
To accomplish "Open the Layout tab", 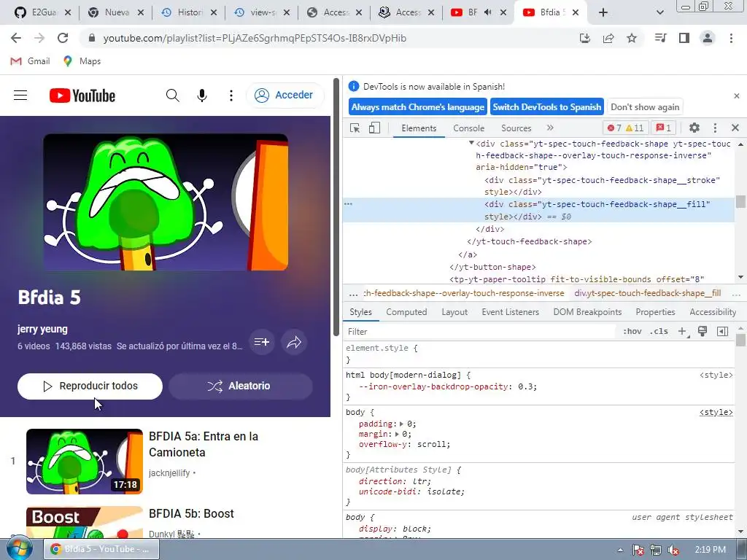I will 454,312.
